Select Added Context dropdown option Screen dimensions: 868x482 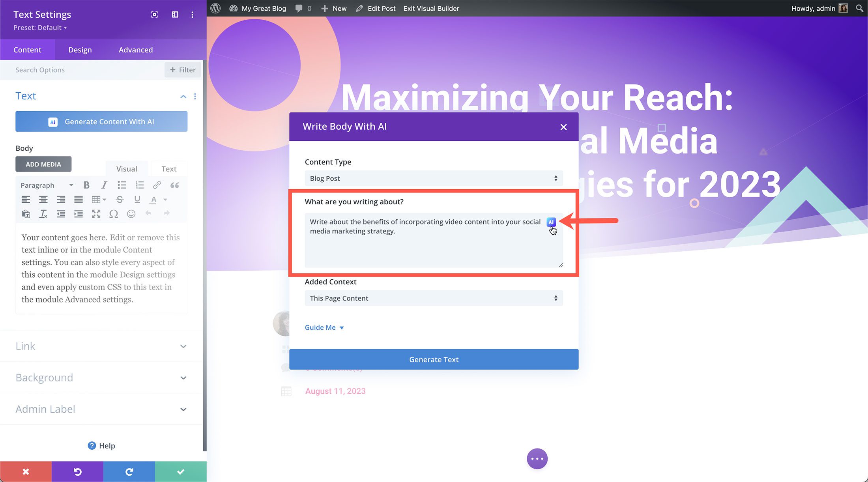(x=433, y=298)
